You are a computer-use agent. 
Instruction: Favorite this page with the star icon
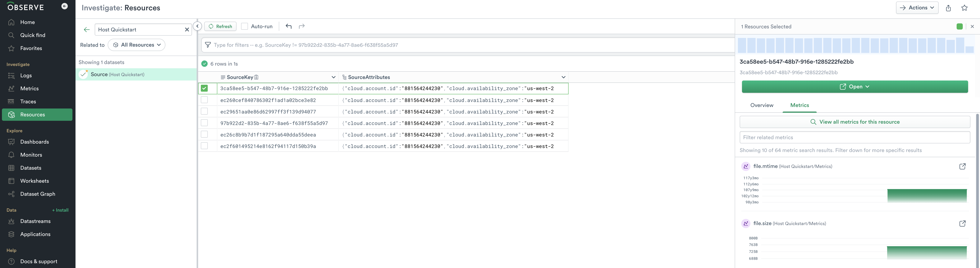click(x=964, y=8)
